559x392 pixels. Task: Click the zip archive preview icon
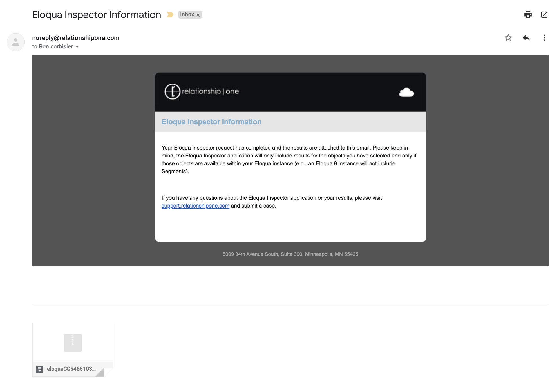73,342
